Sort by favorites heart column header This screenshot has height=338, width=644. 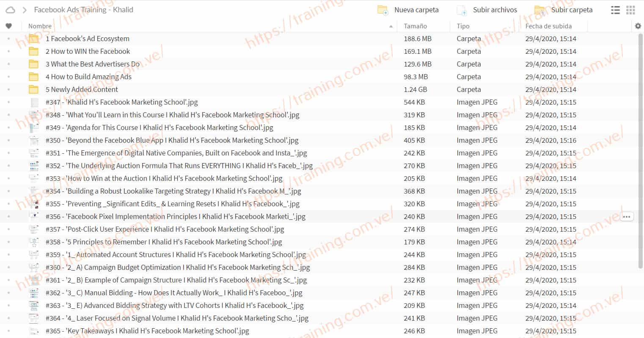tap(8, 26)
